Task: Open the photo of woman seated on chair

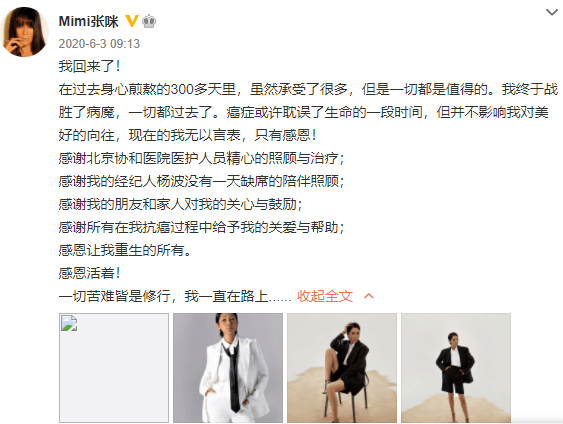Action: pos(342,368)
